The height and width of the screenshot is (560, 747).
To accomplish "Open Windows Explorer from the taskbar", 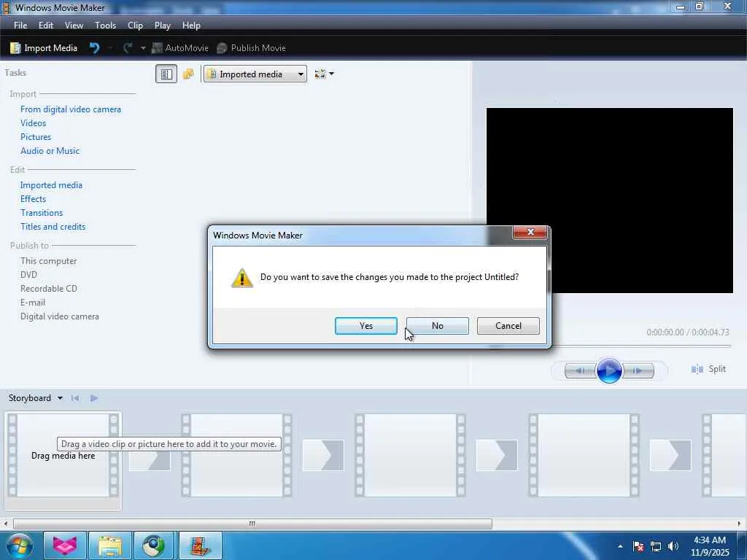I will 110,545.
